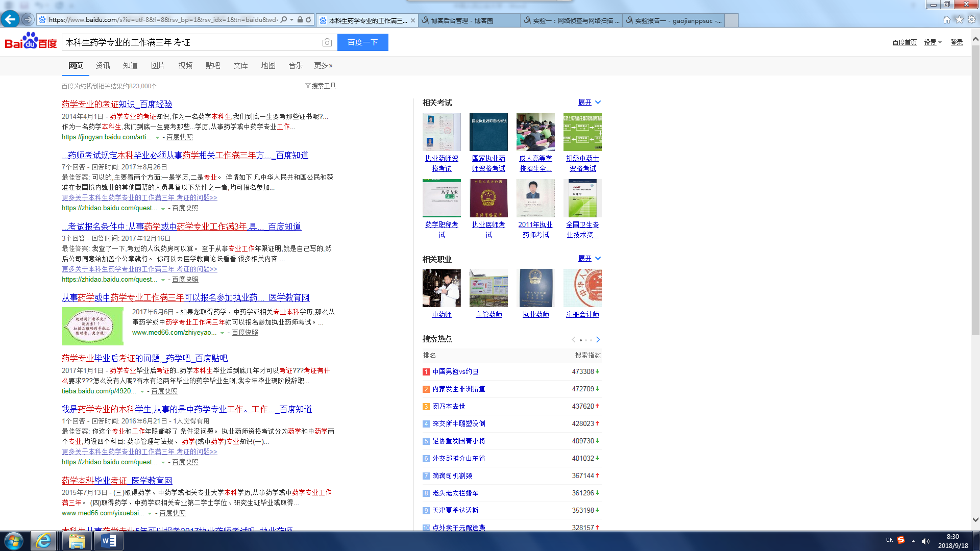Click the Baidu logo
The image size is (980, 551).
tap(31, 41)
